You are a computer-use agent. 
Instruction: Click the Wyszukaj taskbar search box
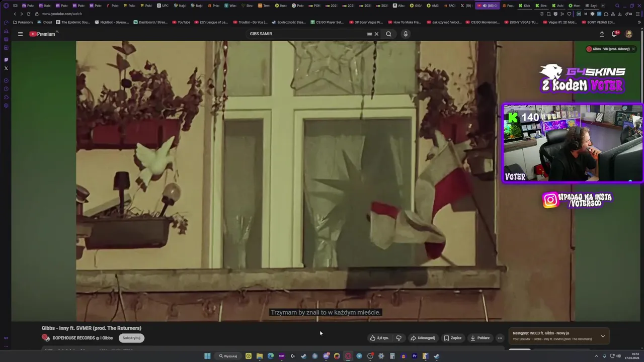(228, 356)
